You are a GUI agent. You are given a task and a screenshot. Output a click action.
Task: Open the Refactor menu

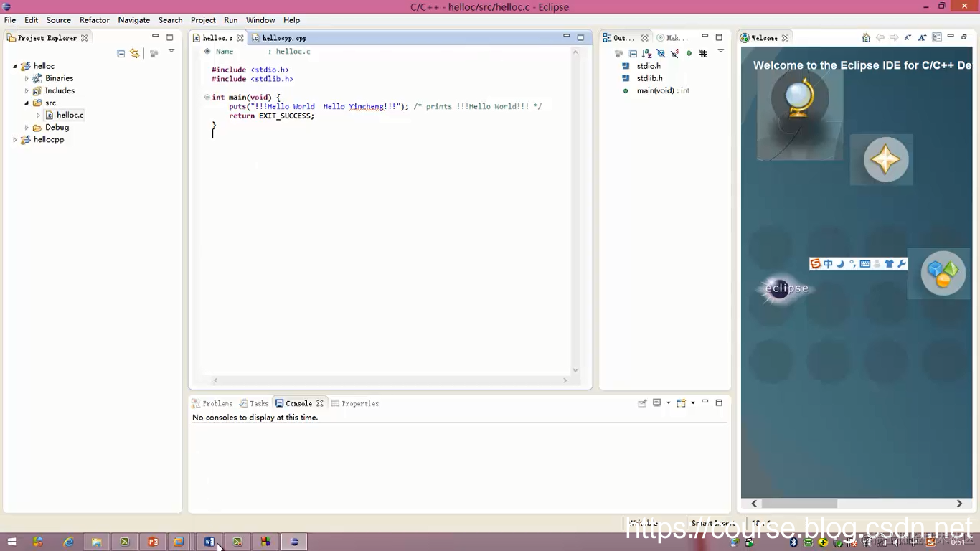point(95,20)
